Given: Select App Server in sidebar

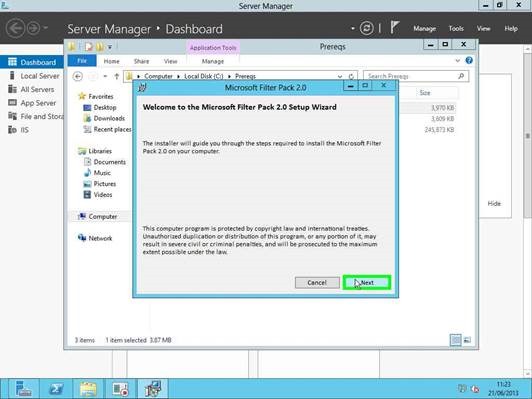Looking at the screenshot, I should pyautogui.click(x=38, y=103).
